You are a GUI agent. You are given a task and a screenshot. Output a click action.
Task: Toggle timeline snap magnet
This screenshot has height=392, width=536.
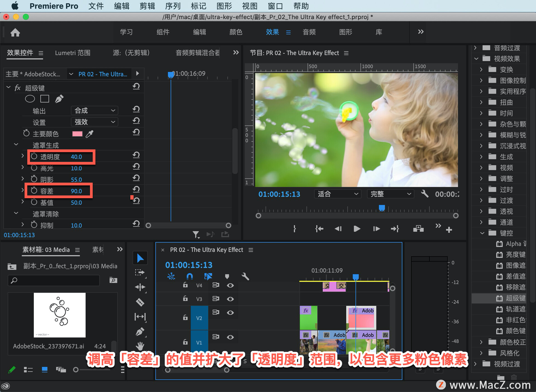point(190,276)
